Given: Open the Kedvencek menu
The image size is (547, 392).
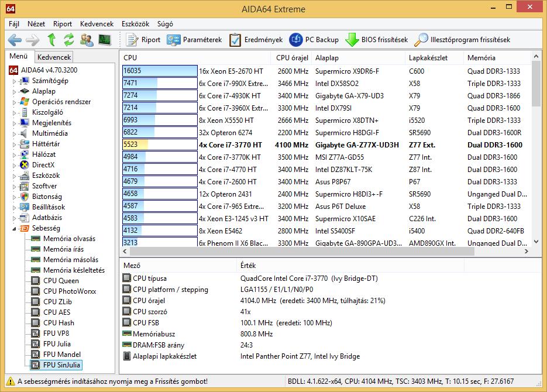Looking at the screenshot, I should 97,24.
